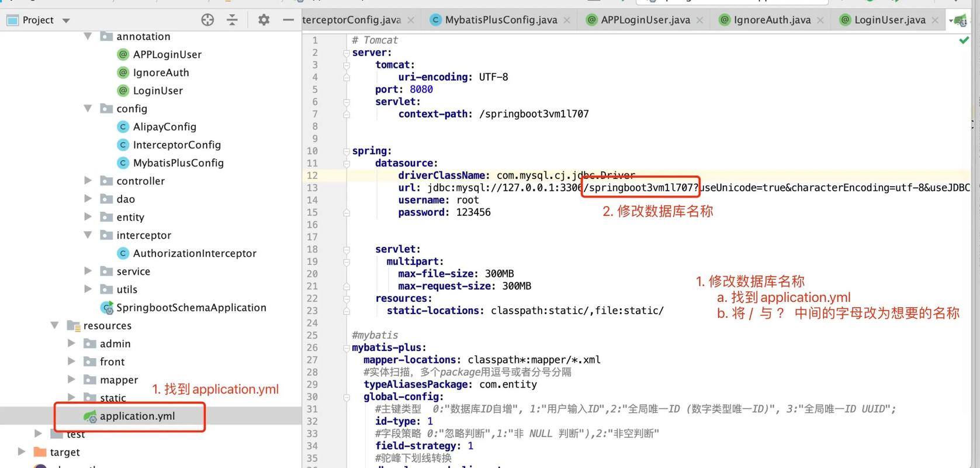Screen dimensions: 980x468
Task: Select application.yml in project tree
Action: [137, 416]
